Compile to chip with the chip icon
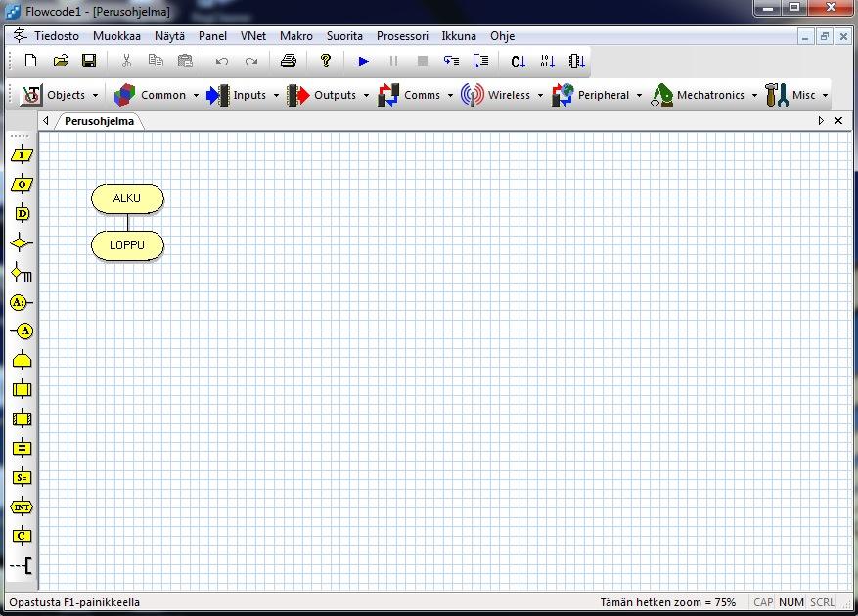 click(577, 62)
